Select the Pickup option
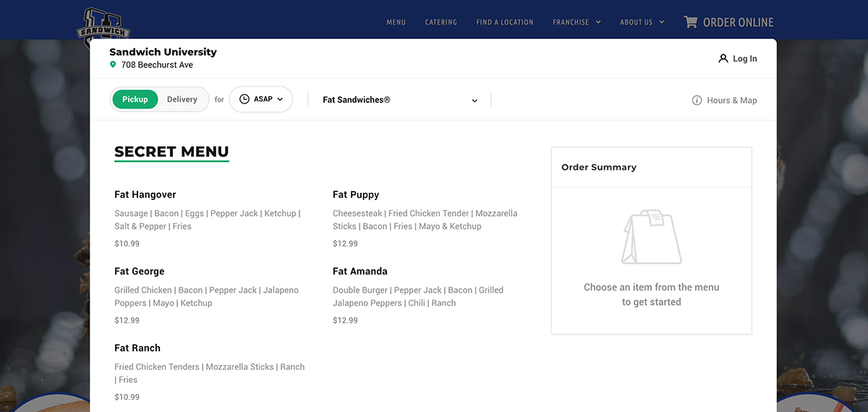868x412 pixels. (x=135, y=99)
